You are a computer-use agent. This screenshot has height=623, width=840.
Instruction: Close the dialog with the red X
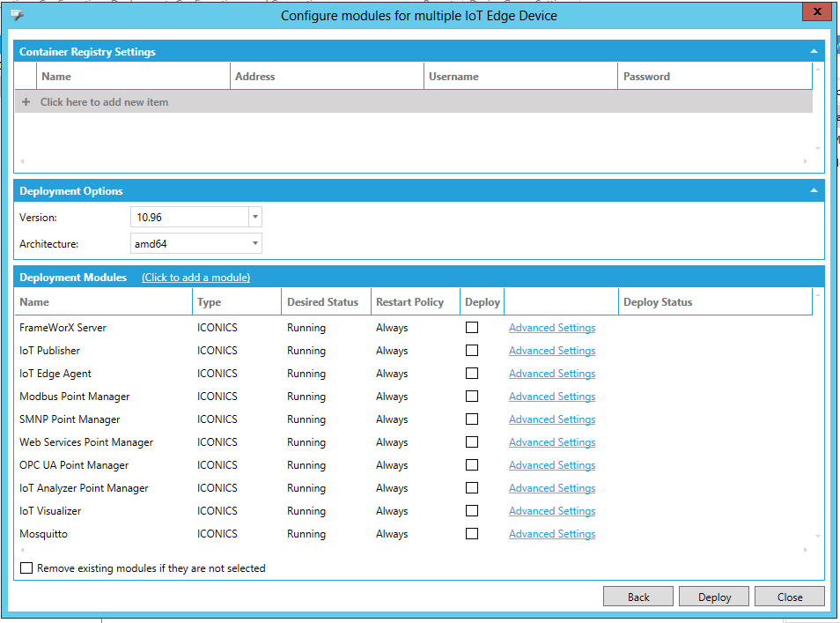pos(817,11)
